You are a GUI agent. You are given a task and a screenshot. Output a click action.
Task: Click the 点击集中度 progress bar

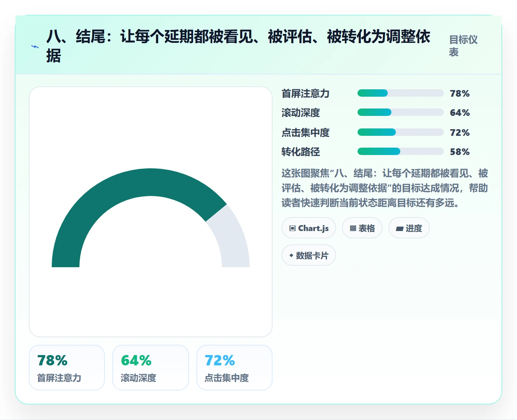pyautogui.click(x=400, y=132)
